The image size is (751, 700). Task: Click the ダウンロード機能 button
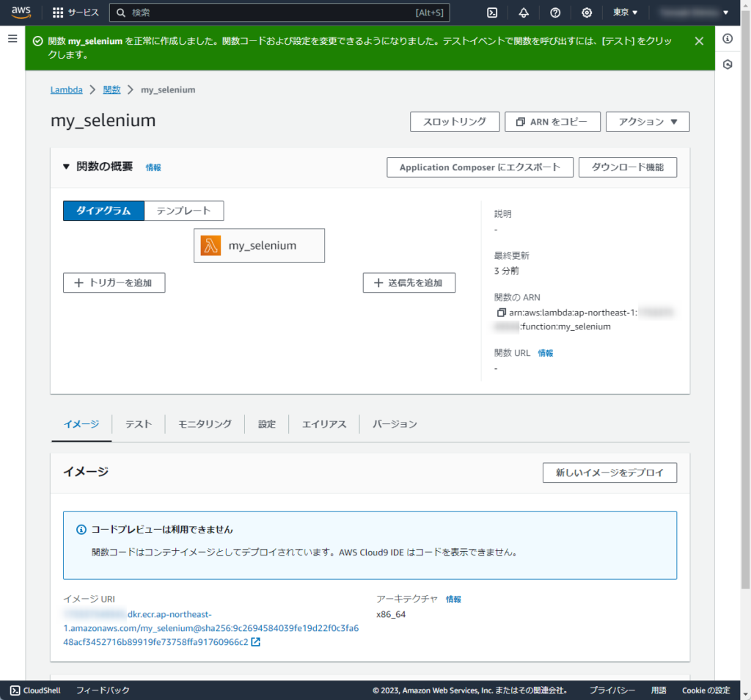[628, 167]
